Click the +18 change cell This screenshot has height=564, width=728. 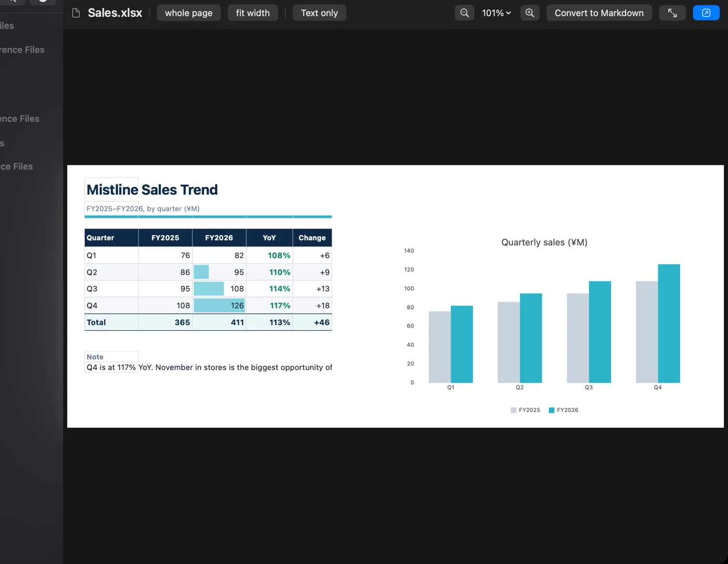click(x=312, y=305)
